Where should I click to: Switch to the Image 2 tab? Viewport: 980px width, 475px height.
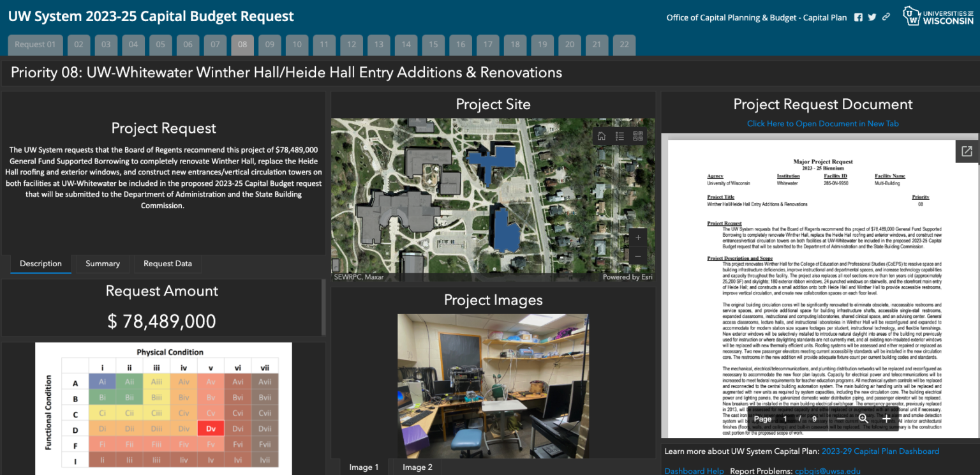[x=418, y=467]
